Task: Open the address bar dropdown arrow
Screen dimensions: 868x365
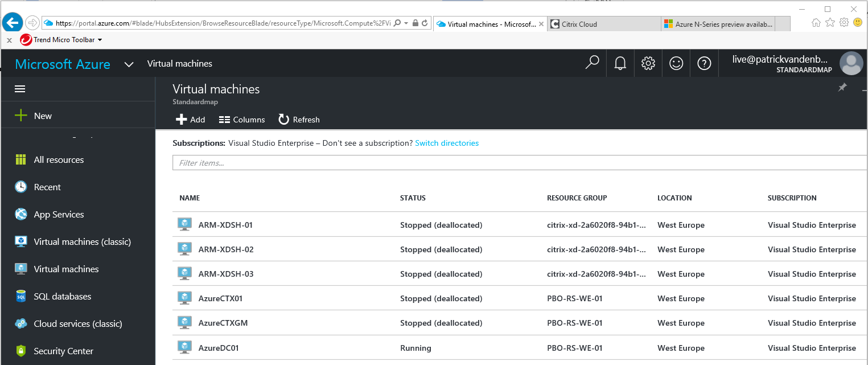Action: [x=406, y=23]
